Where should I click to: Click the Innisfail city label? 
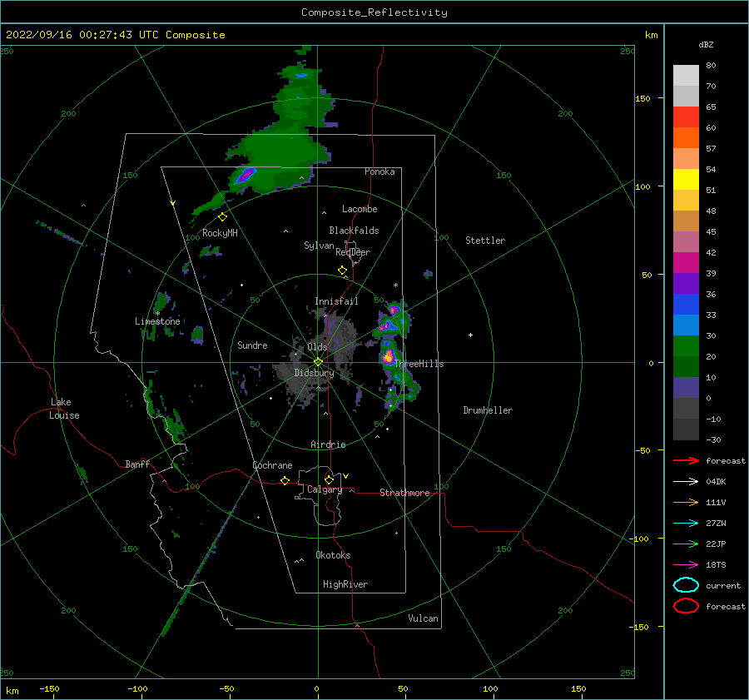tap(336, 301)
